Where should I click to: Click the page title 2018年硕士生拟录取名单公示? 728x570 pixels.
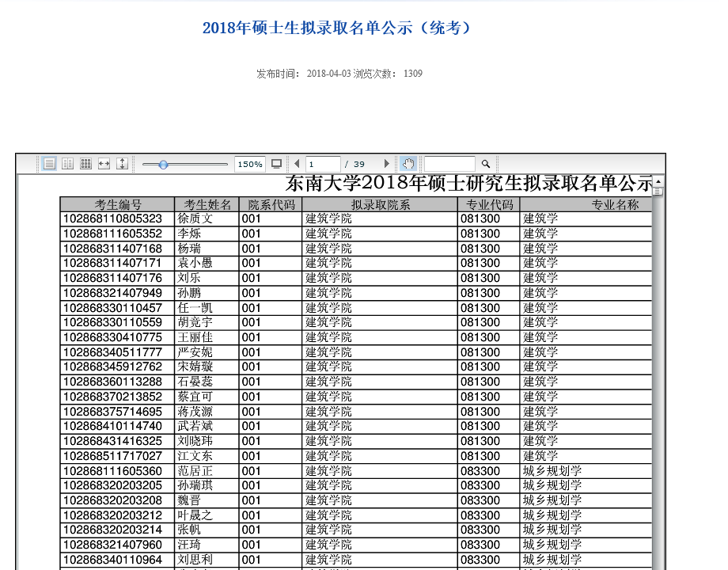tap(337, 28)
